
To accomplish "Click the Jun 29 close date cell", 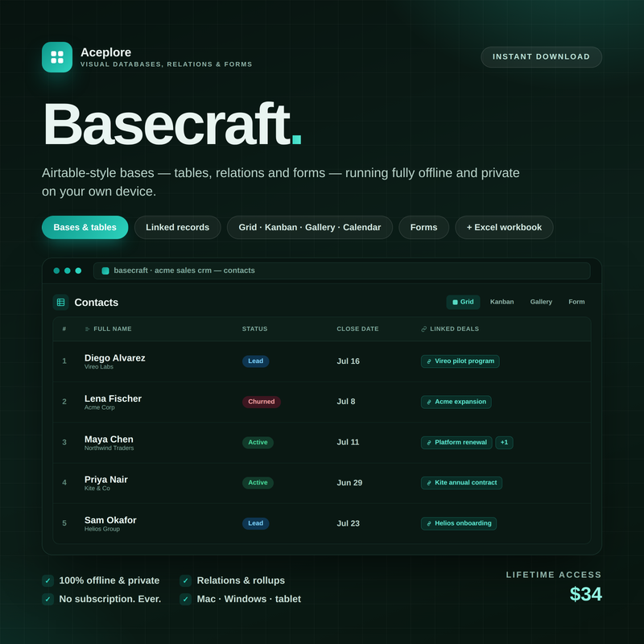I will [349, 483].
